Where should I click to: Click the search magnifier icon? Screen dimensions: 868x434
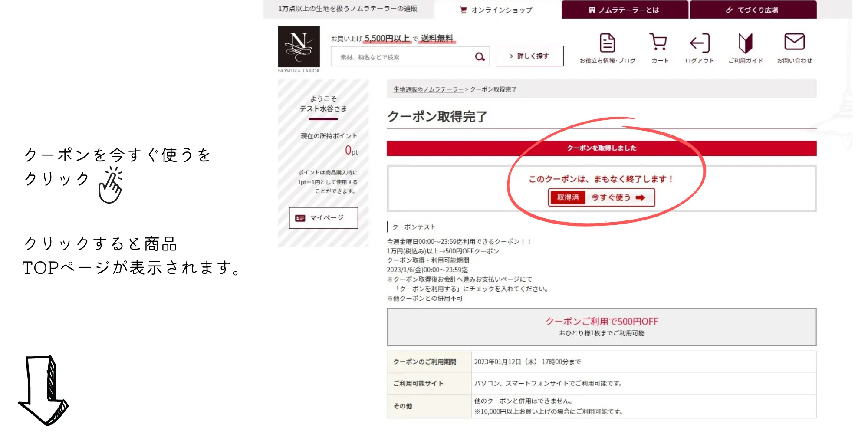479,57
